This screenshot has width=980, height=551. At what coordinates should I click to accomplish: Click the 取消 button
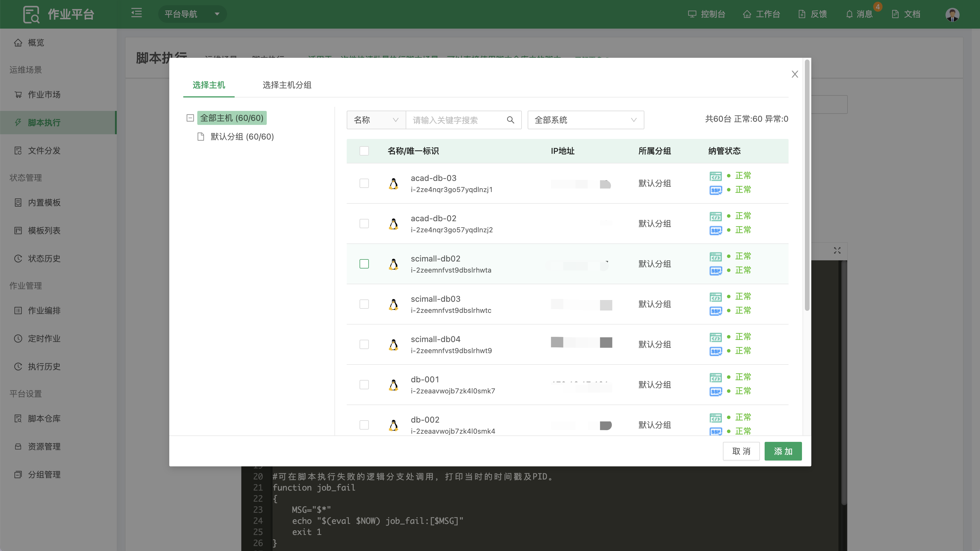click(741, 451)
